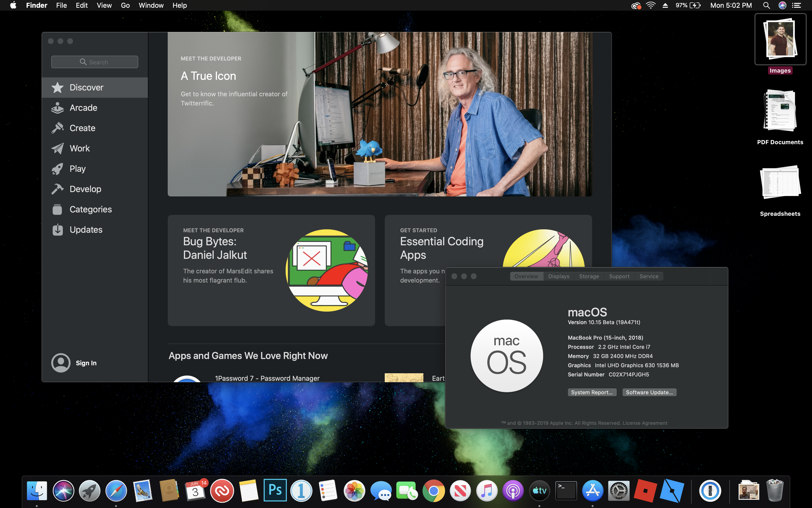Open Reminders from the Dock
The width and height of the screenshot is (812, 508).
[x=328, y=491]
